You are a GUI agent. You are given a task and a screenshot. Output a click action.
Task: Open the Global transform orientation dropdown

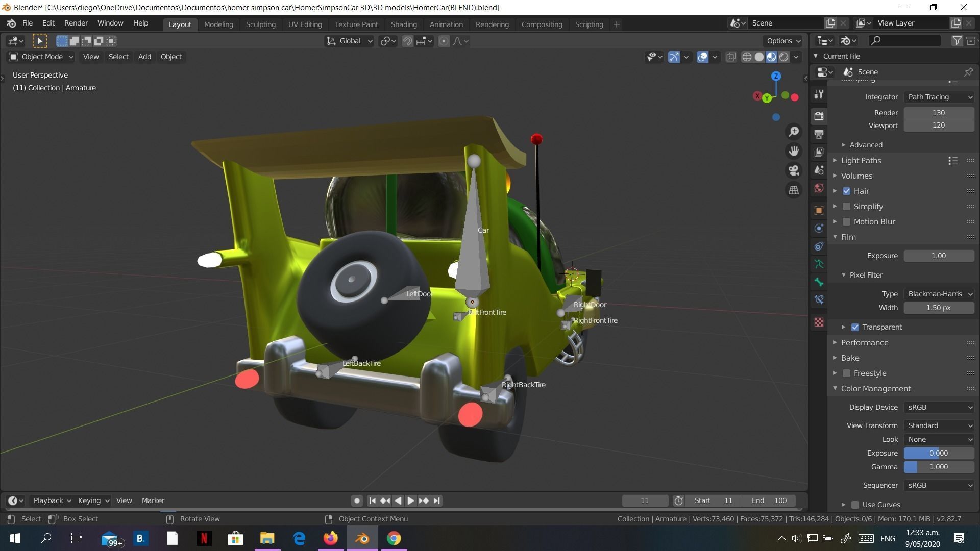coord(350,41)
